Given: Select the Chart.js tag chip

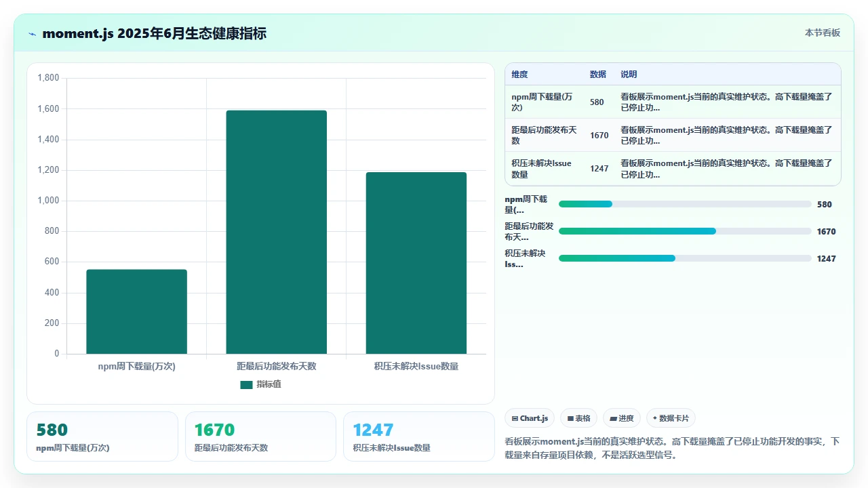Looking at the screenshot, I should pos(530,418).
